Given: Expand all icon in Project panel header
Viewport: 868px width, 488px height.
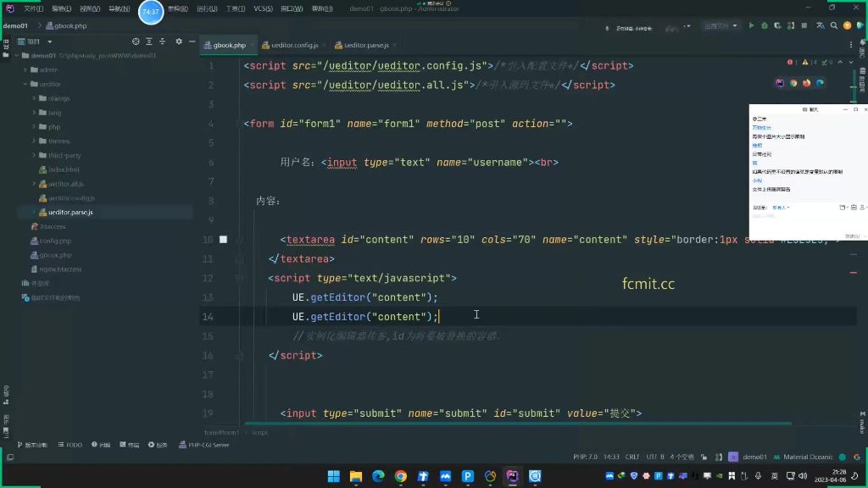Looking at the screenshot, I should coord(149,42).
